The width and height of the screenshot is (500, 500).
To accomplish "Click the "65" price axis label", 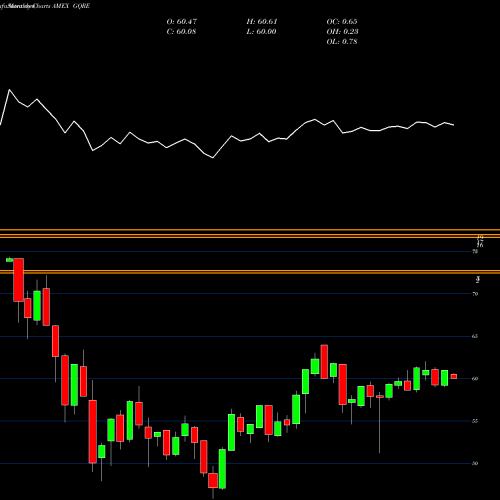I will [x=475, y=336].
